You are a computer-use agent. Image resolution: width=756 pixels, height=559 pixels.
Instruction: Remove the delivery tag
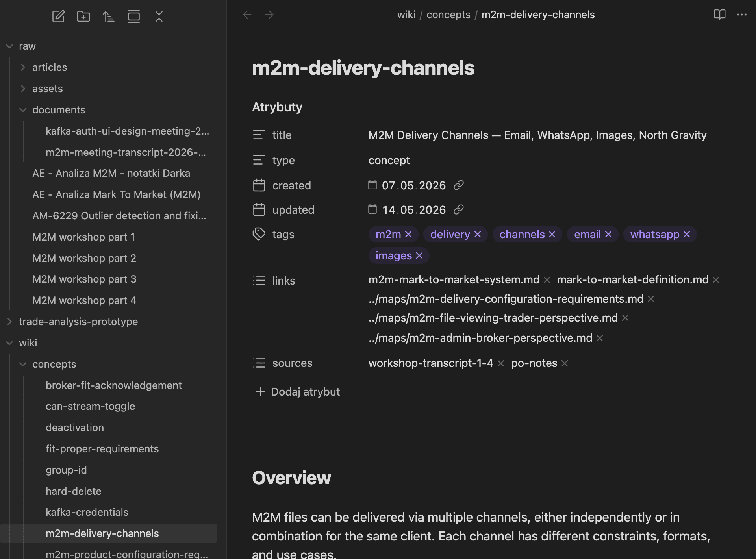[478, 234]
